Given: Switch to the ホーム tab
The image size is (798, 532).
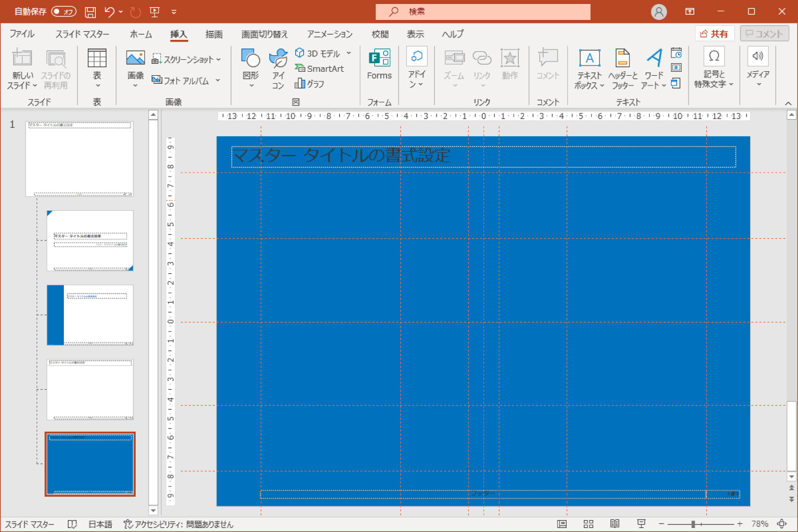Looking at the screenshot, I should point(141,34).
